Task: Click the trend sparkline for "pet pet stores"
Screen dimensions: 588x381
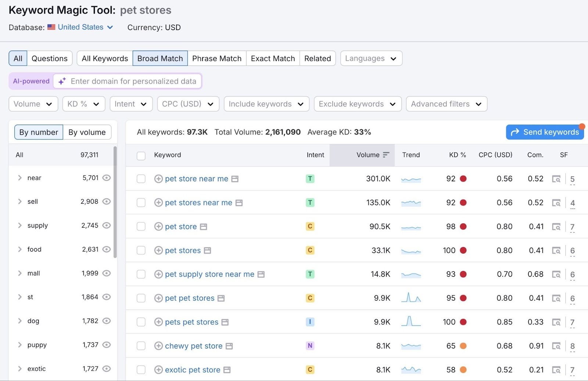Action: 411,298
